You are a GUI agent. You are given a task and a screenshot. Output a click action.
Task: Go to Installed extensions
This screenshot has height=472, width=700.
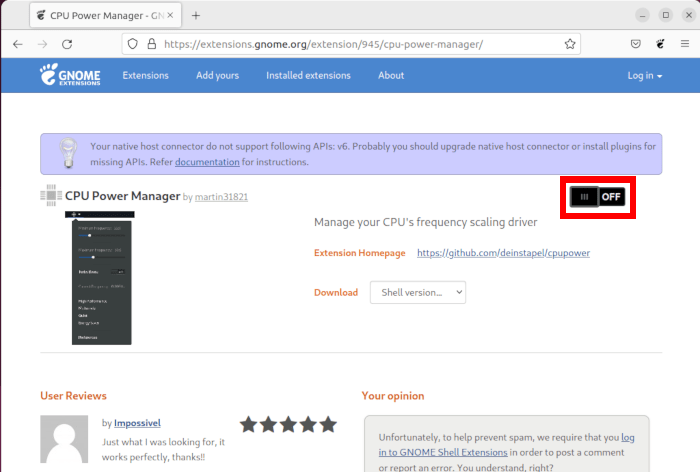308,75
